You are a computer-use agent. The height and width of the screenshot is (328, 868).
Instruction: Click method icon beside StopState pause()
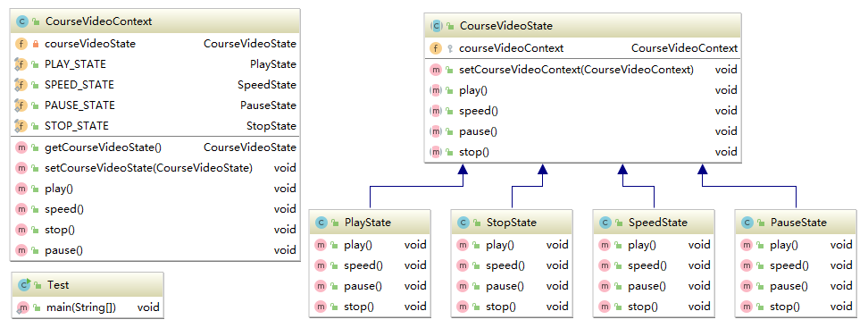pyautogui.click(x=463, y=286)
